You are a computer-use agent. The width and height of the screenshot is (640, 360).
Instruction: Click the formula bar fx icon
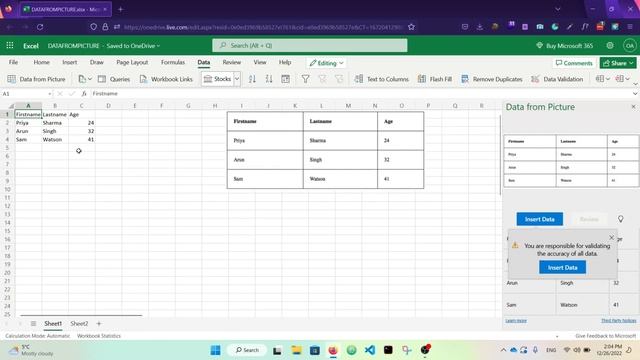click(84, 93)
